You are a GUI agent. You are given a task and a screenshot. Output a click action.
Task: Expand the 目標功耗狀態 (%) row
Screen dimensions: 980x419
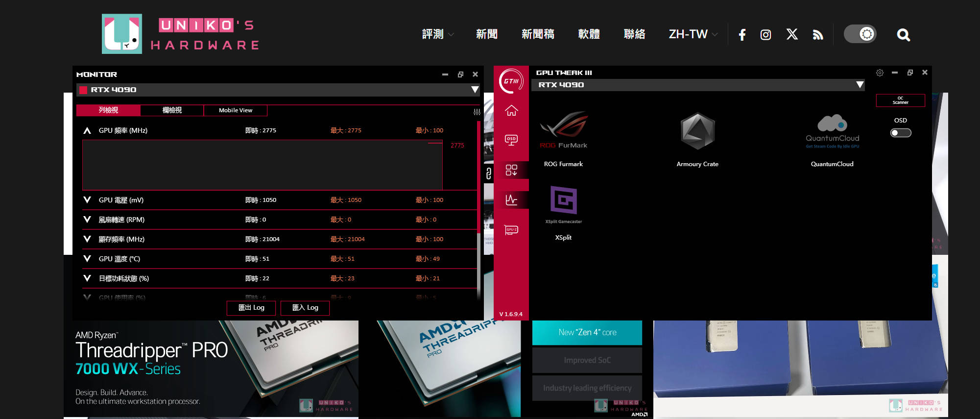pyautogui.click(x=87, y=278)
